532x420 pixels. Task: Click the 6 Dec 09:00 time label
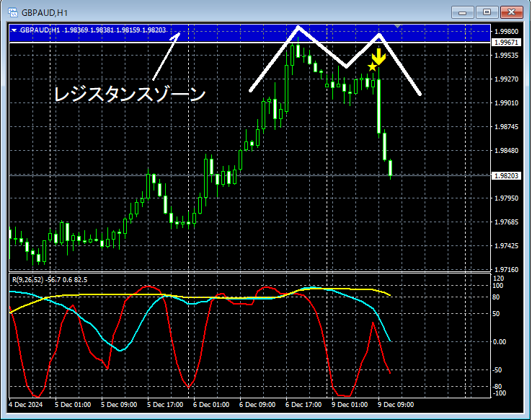click(x=257, y=405)
